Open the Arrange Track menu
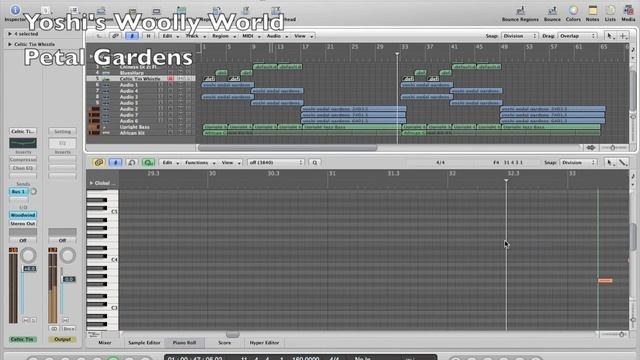The width and height of the screenshot is (640, 360). [x=196, y=36]
